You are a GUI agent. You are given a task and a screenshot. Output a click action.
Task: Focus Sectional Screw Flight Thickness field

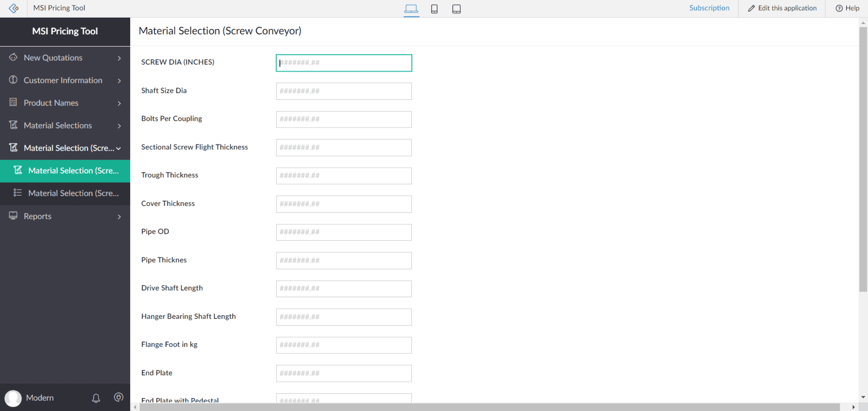point(344,147)
